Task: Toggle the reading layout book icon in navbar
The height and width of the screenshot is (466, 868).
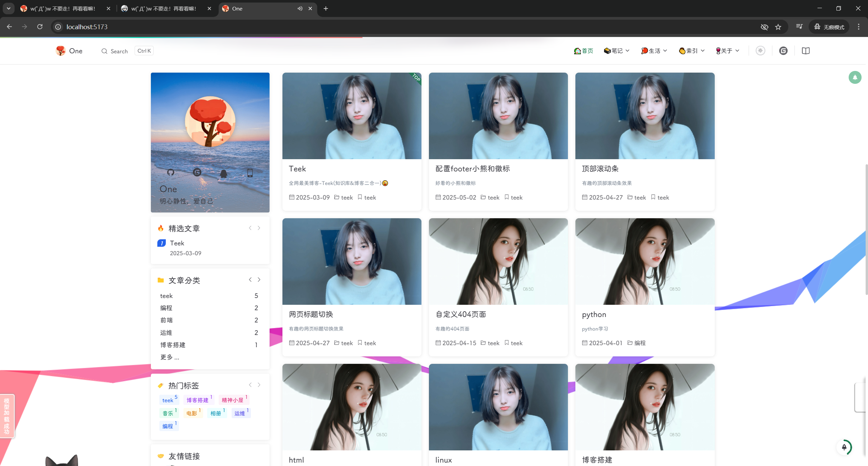Action: pos(806,51)
